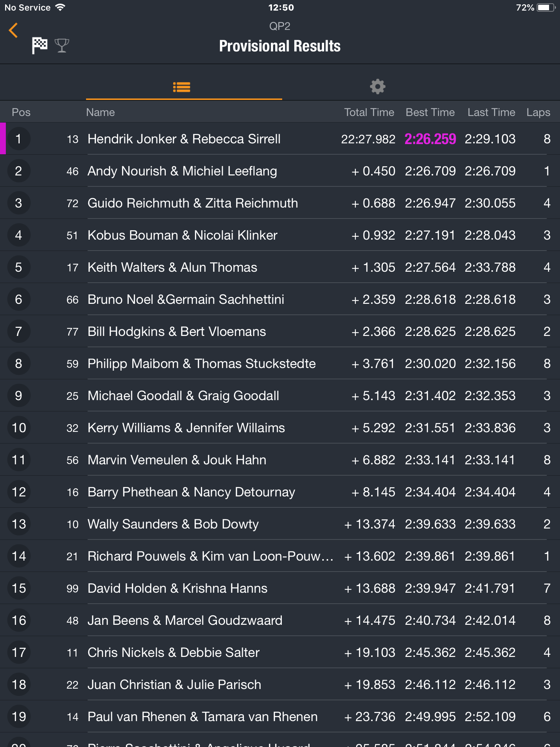
Task: Select position 1 circle badge
Action: [19, 139]
